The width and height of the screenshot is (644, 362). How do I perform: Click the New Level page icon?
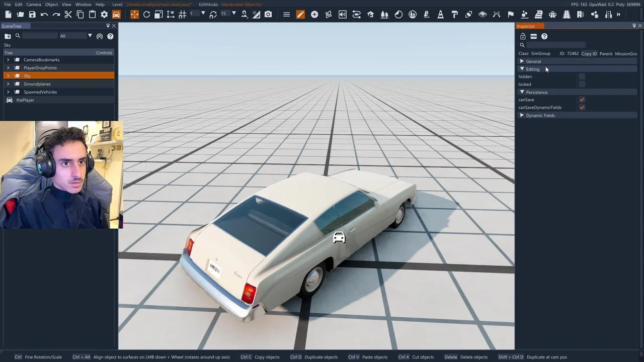[x=8, y=15]
